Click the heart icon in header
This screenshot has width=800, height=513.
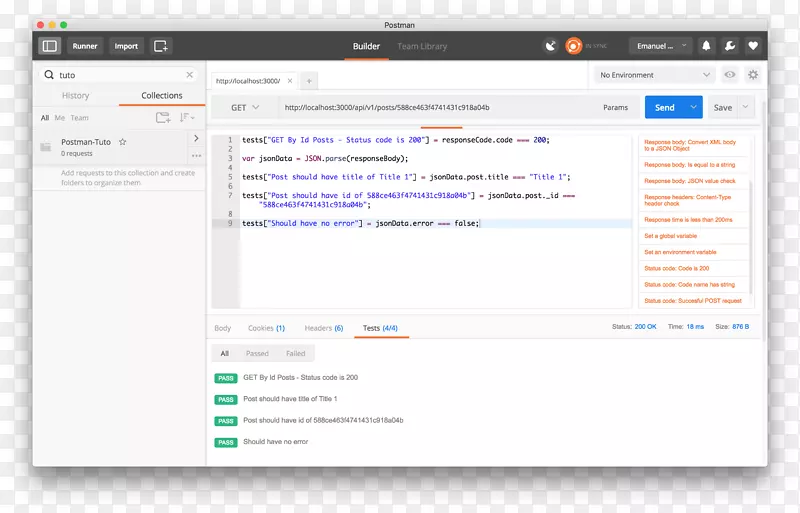click(x=753, y=46)
